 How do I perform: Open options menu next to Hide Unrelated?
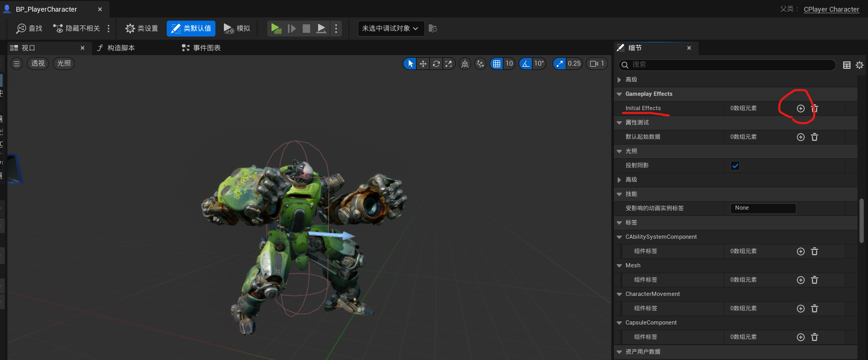coord(108,29)
